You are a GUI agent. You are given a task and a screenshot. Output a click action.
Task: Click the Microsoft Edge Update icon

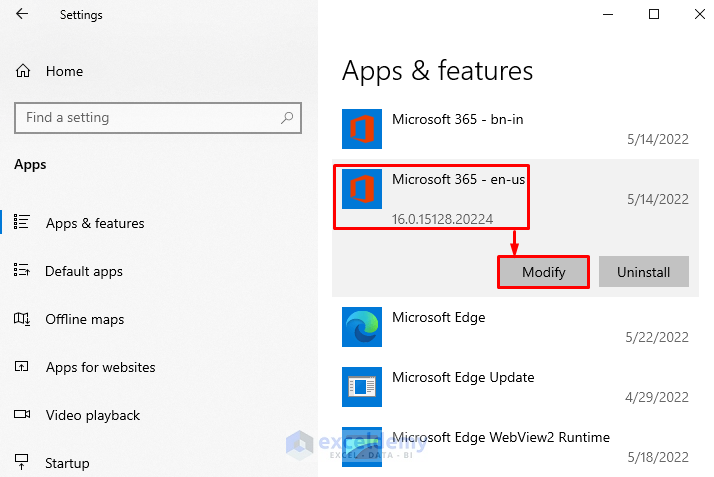(361, 387)
